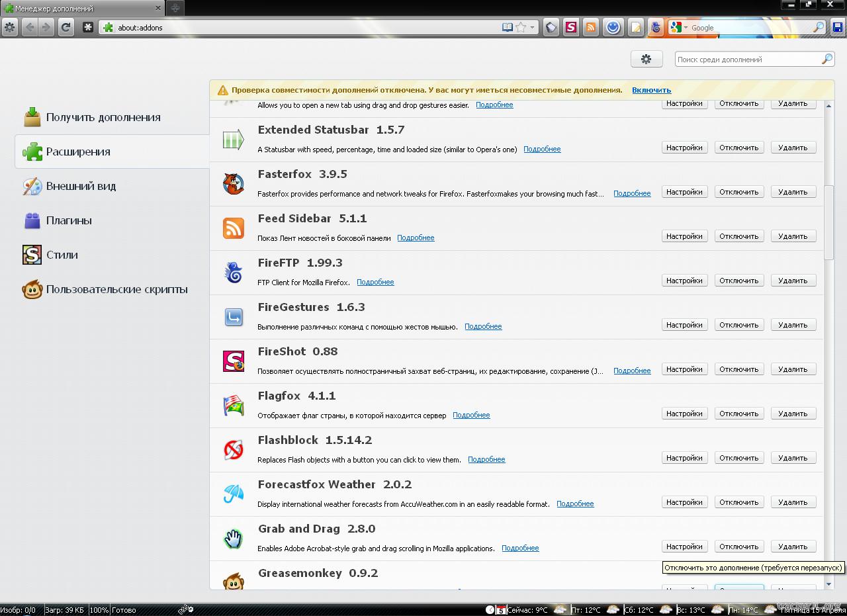Click the bookmark star in address bar
Screen dimensions: 847x616
(521, 27)
